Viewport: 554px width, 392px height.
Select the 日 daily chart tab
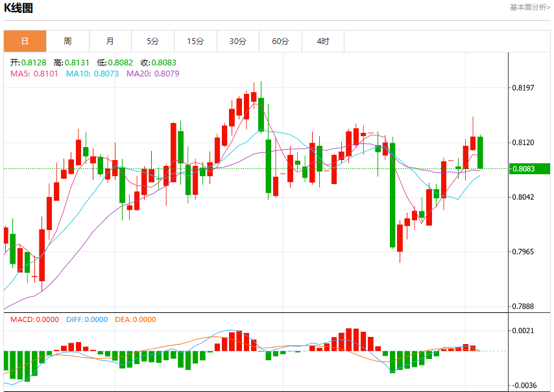(25, 41)
